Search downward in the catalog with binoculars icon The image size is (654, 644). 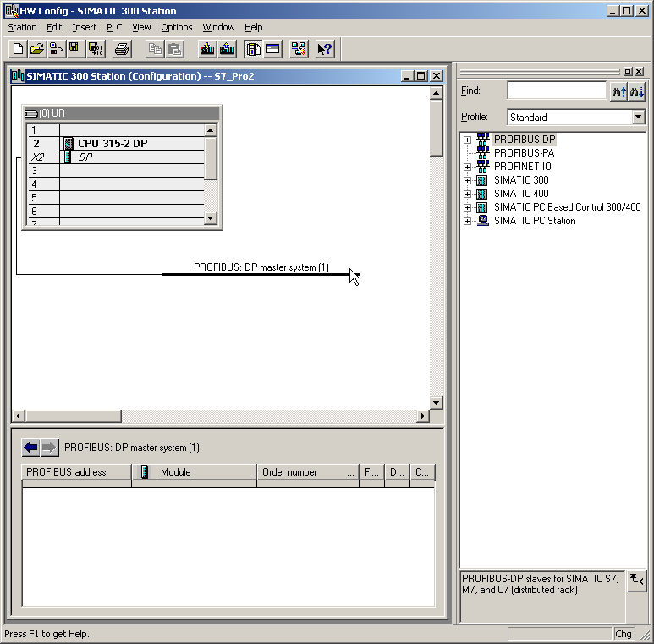click(x=637, y=91)
